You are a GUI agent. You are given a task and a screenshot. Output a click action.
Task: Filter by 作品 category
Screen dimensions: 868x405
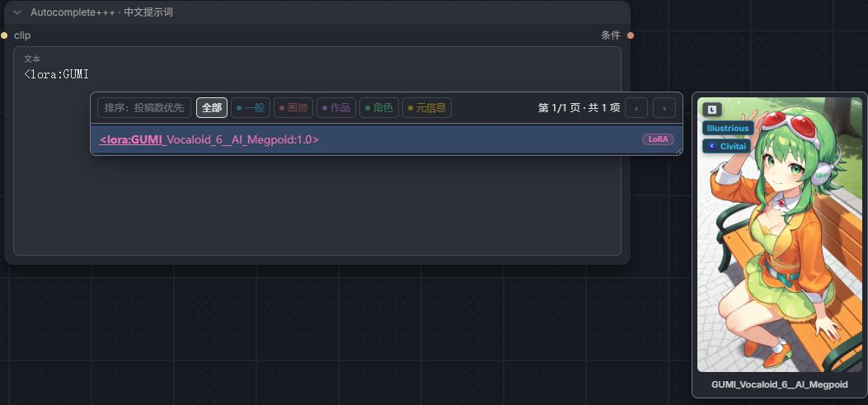(x=336, y=107)
